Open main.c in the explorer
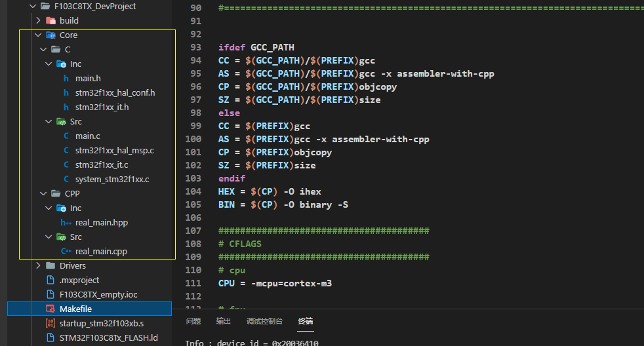This screenshot has width=644, height=346. coord(87,136)
